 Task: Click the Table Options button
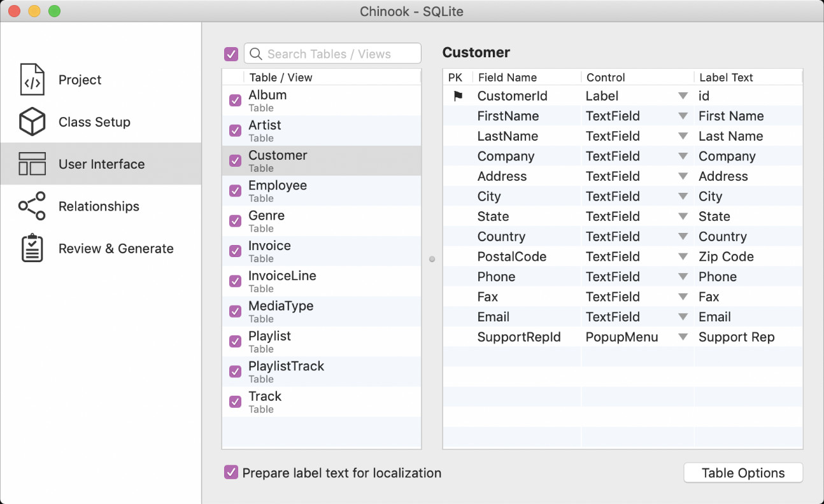(x=743, y=473)
